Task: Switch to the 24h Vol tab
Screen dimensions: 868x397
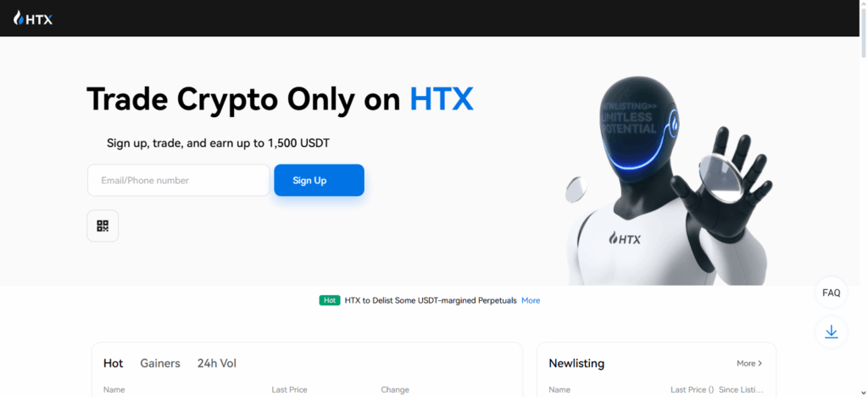Action: tap(216, 364)
